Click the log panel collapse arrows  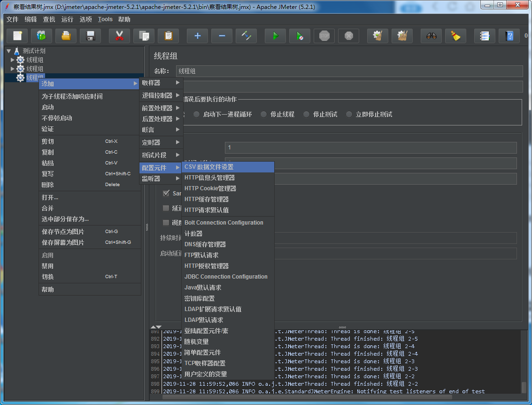[x=156, y=327]
